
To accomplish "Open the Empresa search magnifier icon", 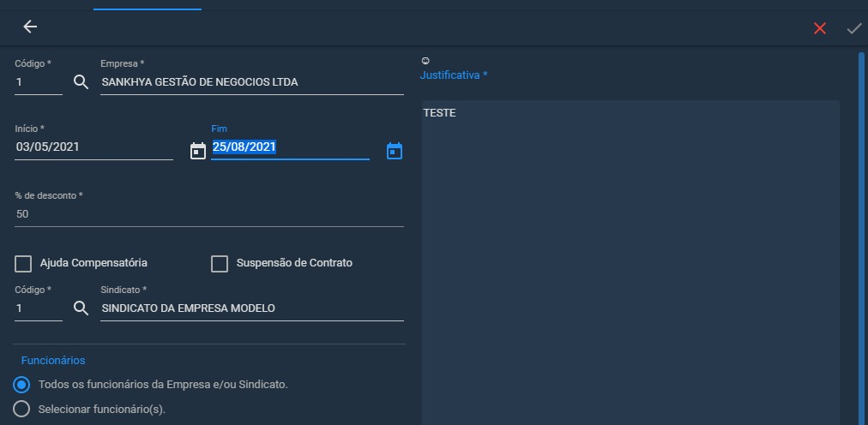I will point(81,82).
